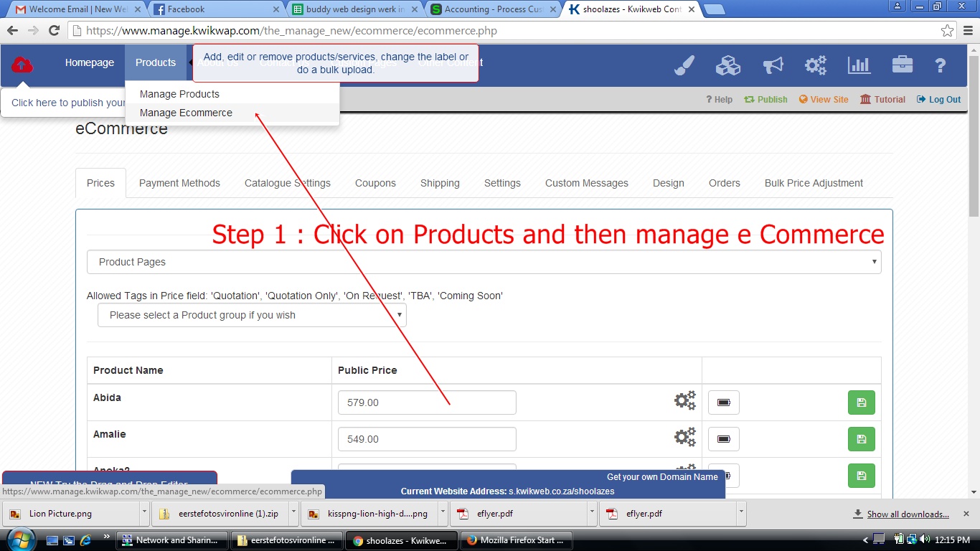Viewport: 980px width, 551px height.
Task: Bookmark this page with the star icon
Action: click(x=947, y=31)
